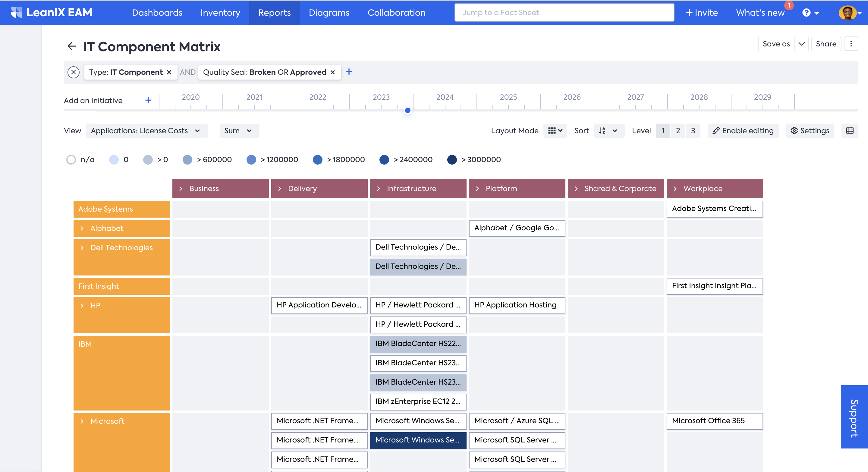Open the Inventory menu
The width and height of the screenshot is (868, 472).
(x=220, y=13)
